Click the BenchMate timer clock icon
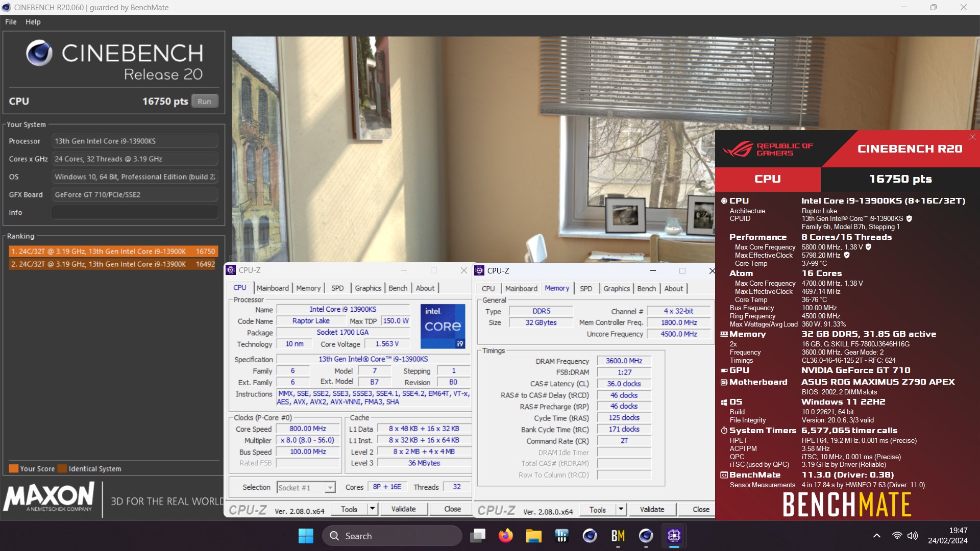The image size is (980, 551). pos(724,431)
